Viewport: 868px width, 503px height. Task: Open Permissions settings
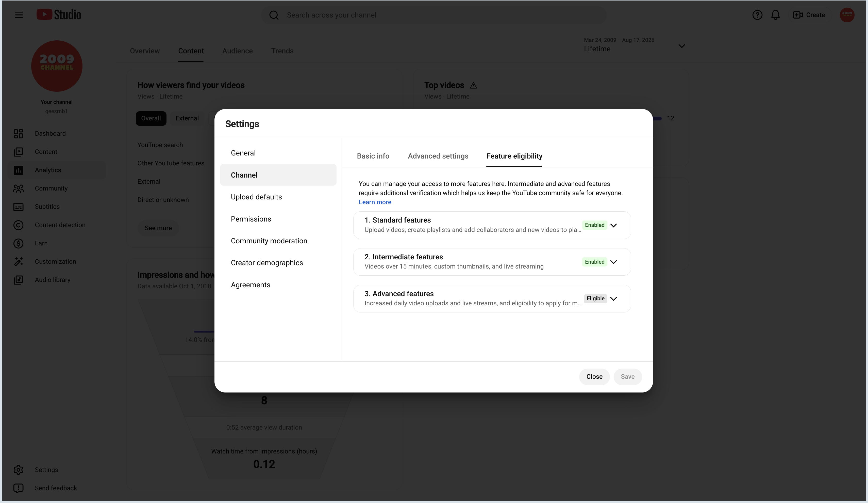278,219
